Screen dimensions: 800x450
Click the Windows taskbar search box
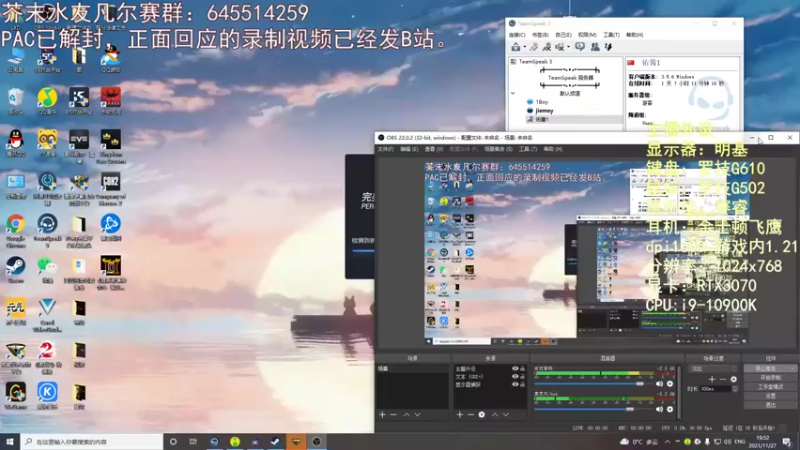(x=92, y=442)
